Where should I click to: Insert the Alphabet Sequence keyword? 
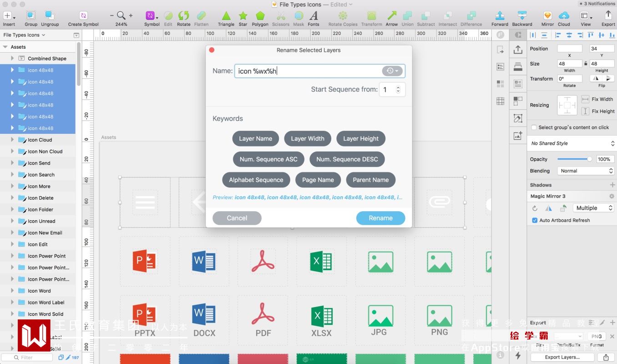tap(256, 180)
